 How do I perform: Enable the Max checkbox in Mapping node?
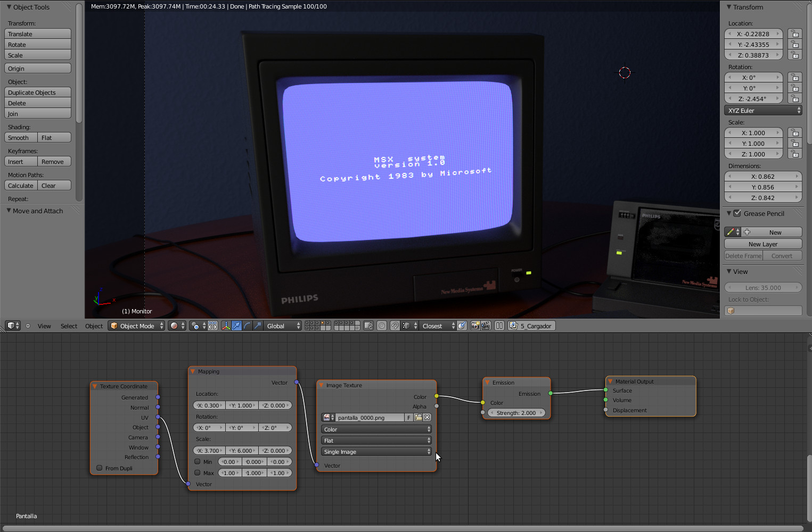pos(198,473)
